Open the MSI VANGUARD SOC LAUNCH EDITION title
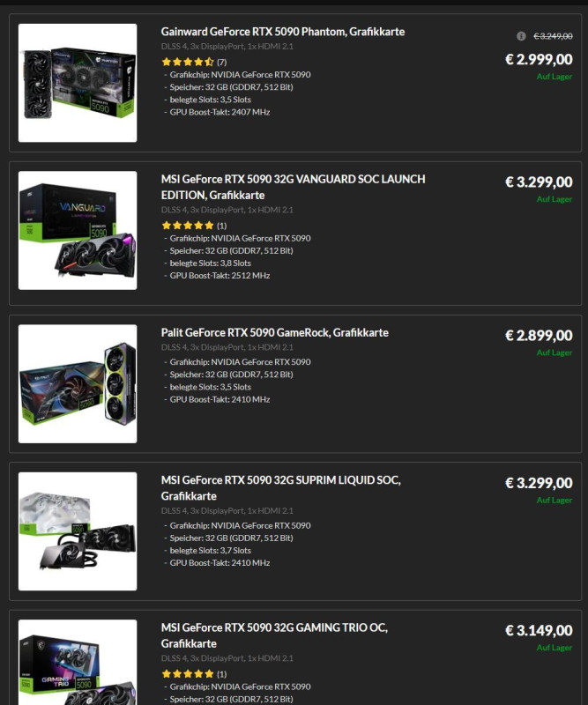This screenshot has height=705, width=588. [293, 187]
